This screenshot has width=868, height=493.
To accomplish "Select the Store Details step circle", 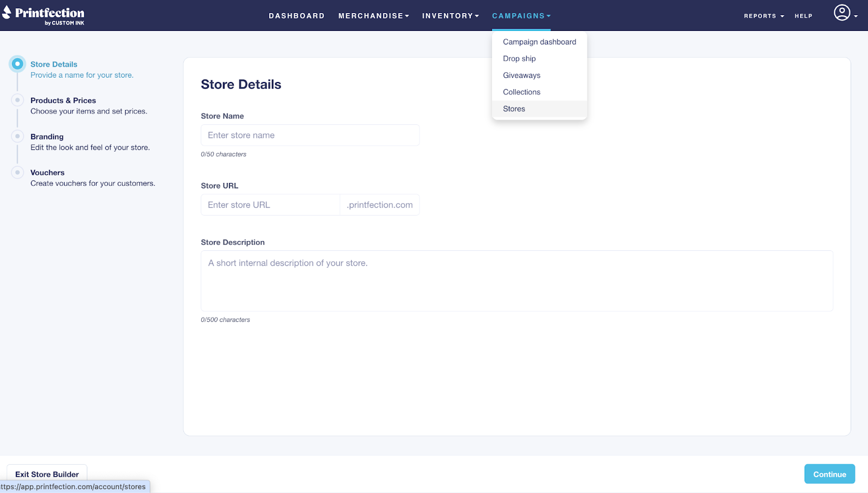I will pyautogui.click(x=17, y=64).
